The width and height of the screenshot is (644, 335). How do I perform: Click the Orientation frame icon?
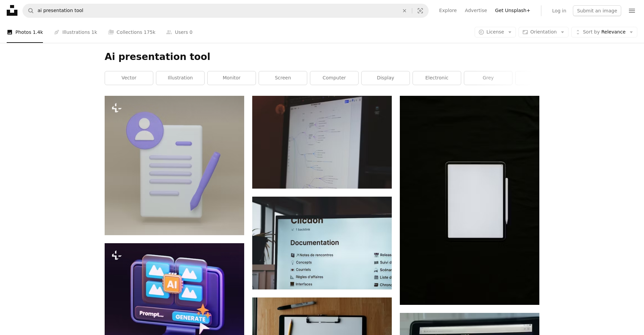pyautogui.click(x=525, y=32)
